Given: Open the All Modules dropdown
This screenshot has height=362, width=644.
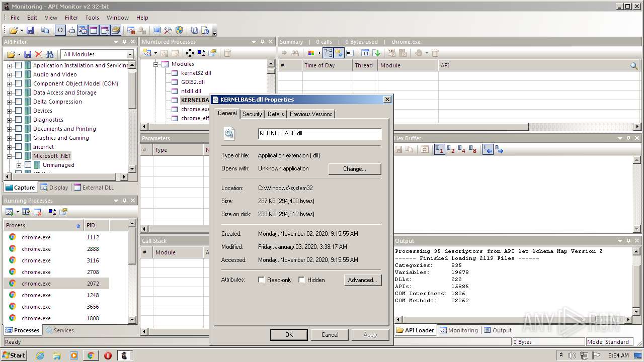Looking at the screenshot, I should 130,54.
